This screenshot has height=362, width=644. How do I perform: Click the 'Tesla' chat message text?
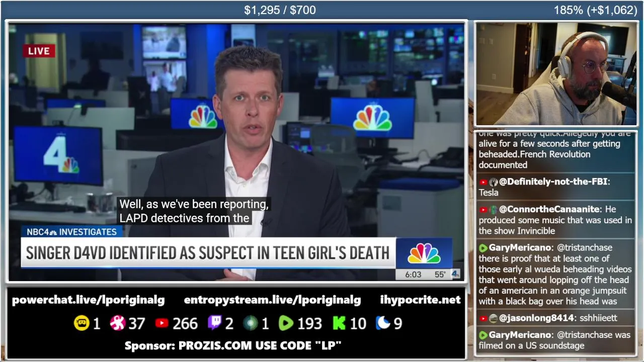(x=489, y=193)
